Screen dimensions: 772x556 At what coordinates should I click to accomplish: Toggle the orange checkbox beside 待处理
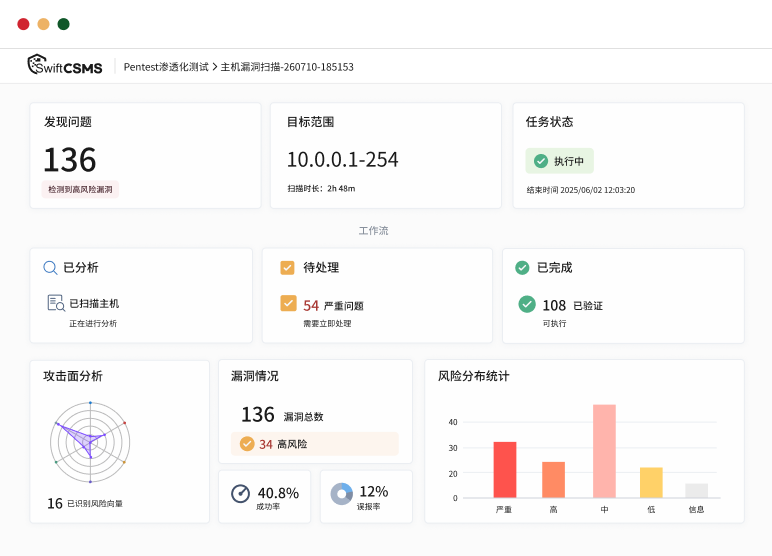click(287, 268)
